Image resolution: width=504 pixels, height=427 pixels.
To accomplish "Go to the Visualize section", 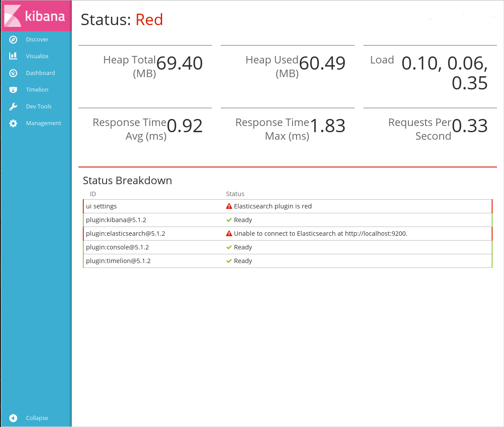I will coord(37,56).
